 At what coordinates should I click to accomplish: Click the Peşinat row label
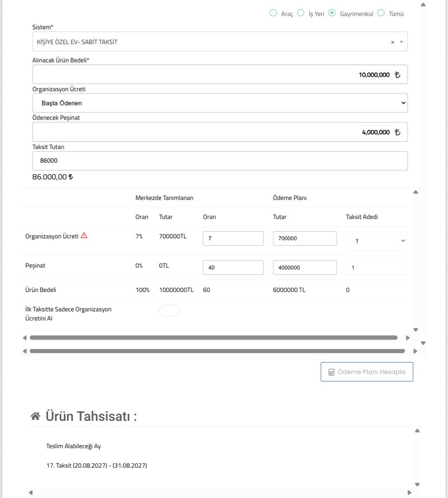coord(35,266)
